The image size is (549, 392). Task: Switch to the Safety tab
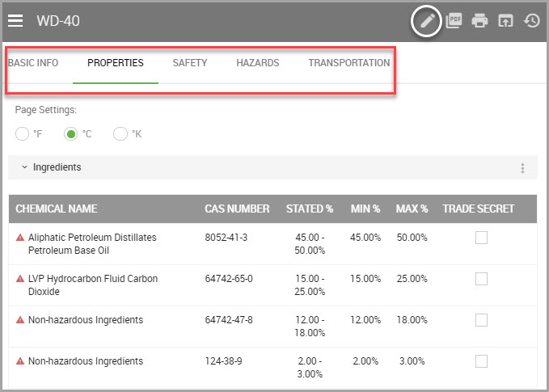coord(190,63)
